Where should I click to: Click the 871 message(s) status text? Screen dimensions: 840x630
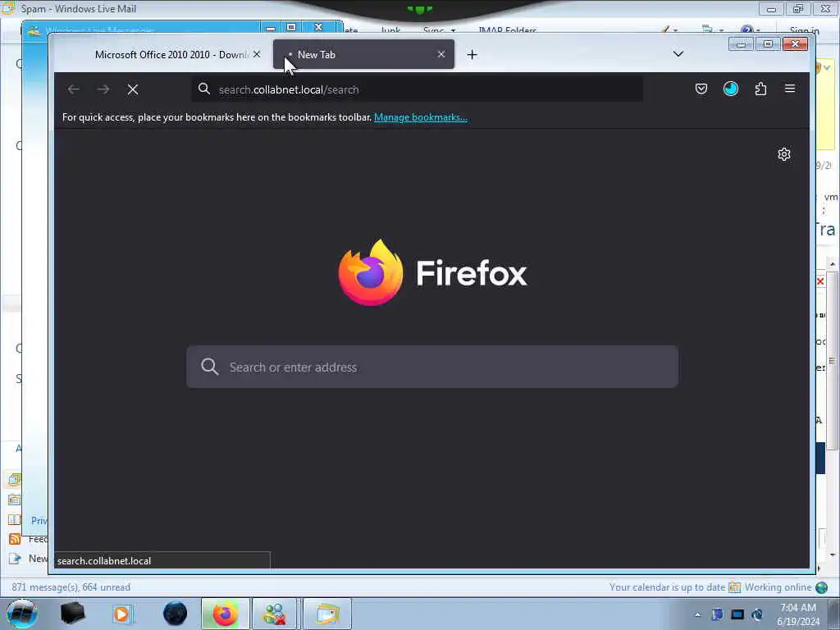pos(71,587)
